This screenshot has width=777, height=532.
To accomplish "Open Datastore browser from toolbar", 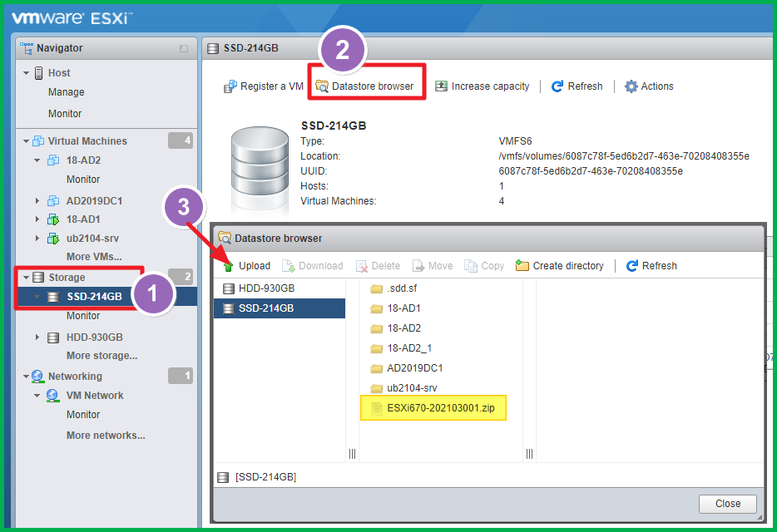I will pyautogui.click(x=364, y=86).
